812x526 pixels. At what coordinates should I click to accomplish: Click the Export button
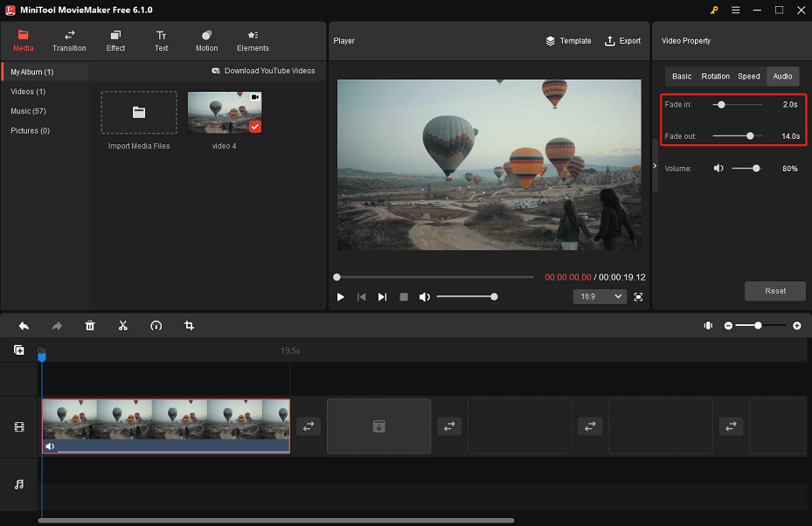coord(622,41)
